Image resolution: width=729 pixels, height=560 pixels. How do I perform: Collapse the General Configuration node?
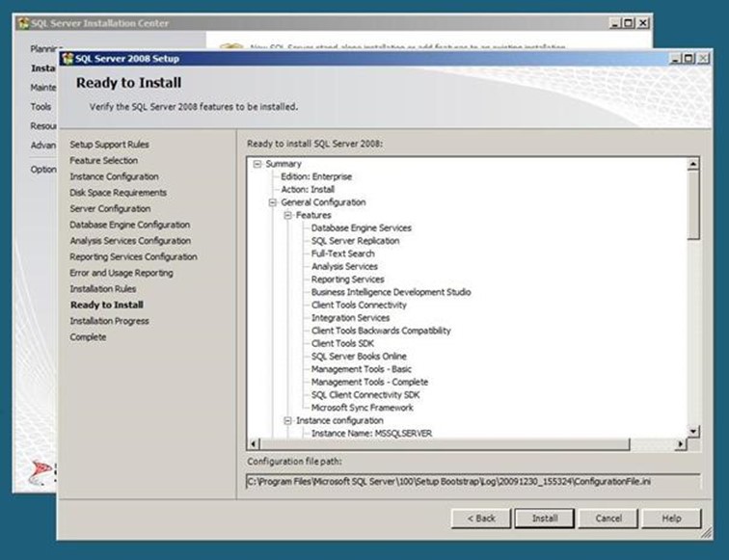pos(273,202)
